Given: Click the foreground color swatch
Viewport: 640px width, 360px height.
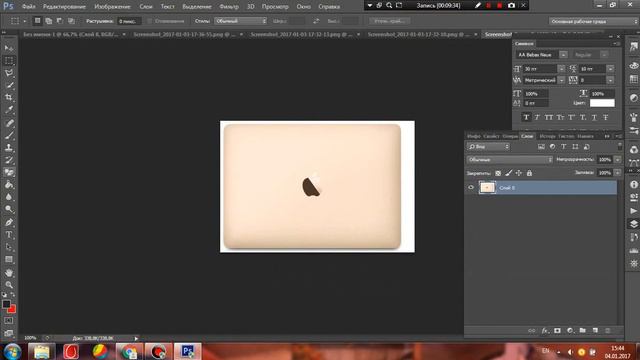Looking at the screenshot, I should [x=6, y=304].
